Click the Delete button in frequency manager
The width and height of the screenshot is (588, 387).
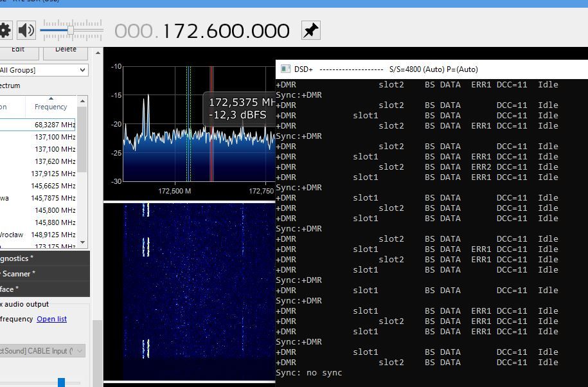click(x=66, y=53)
